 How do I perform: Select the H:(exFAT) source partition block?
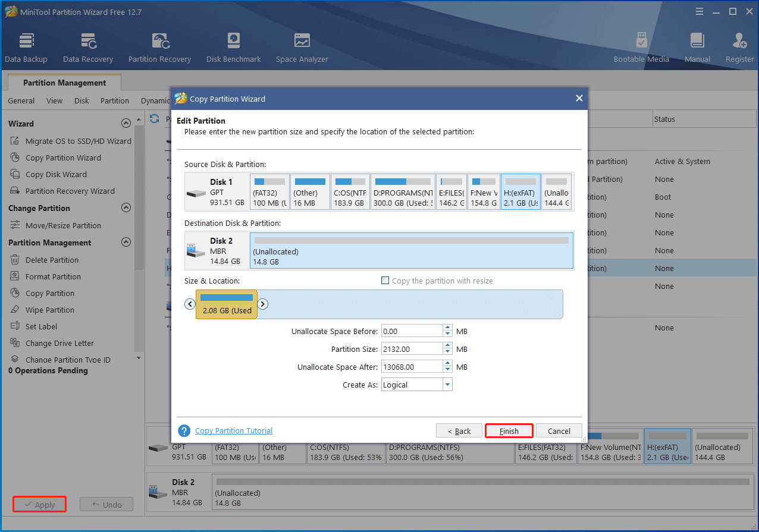click(x=520, y=191)
